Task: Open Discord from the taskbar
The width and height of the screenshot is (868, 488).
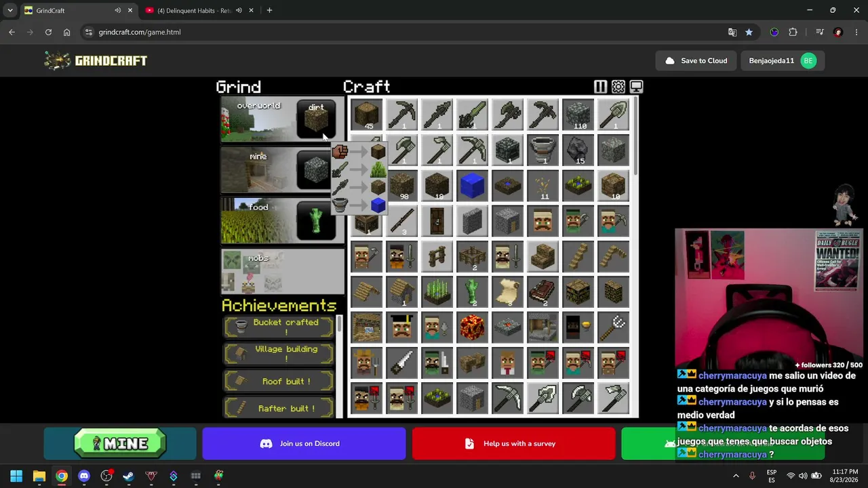Action: point(83,476)
